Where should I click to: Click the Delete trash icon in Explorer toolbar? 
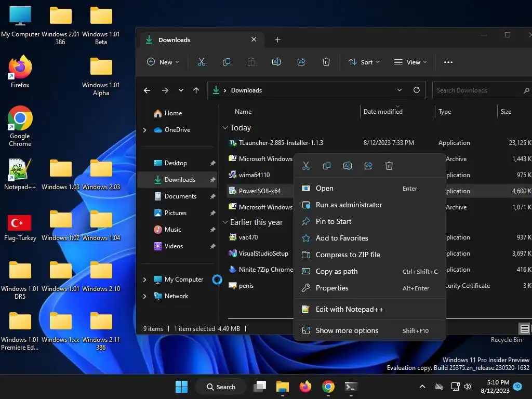(x=326, y=62)
